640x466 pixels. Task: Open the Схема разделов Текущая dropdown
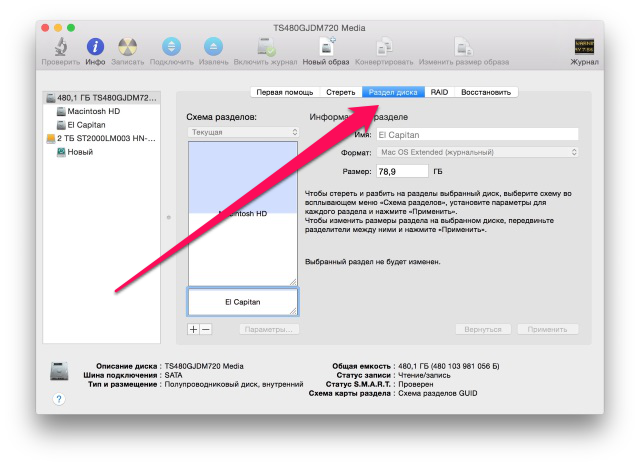243,132
